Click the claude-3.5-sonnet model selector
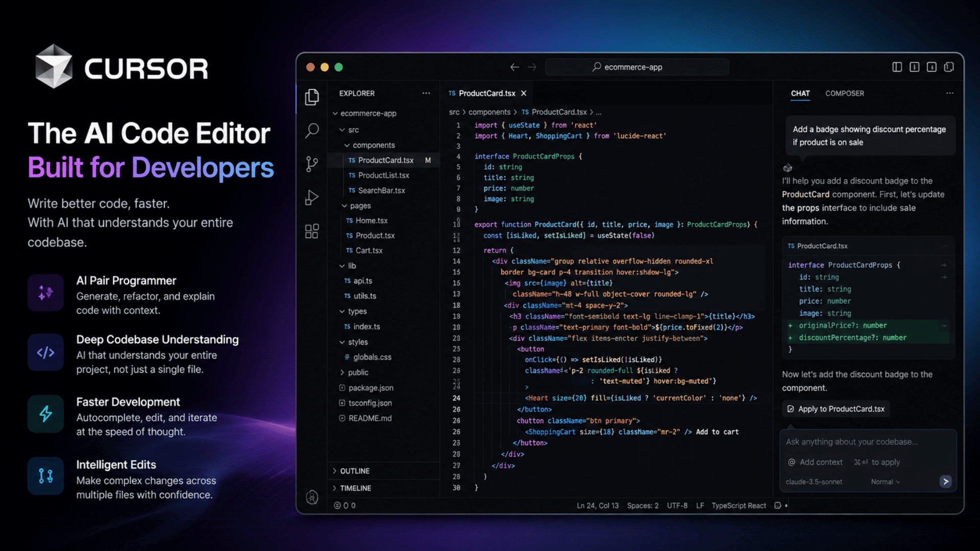 (x=814, y=482)
